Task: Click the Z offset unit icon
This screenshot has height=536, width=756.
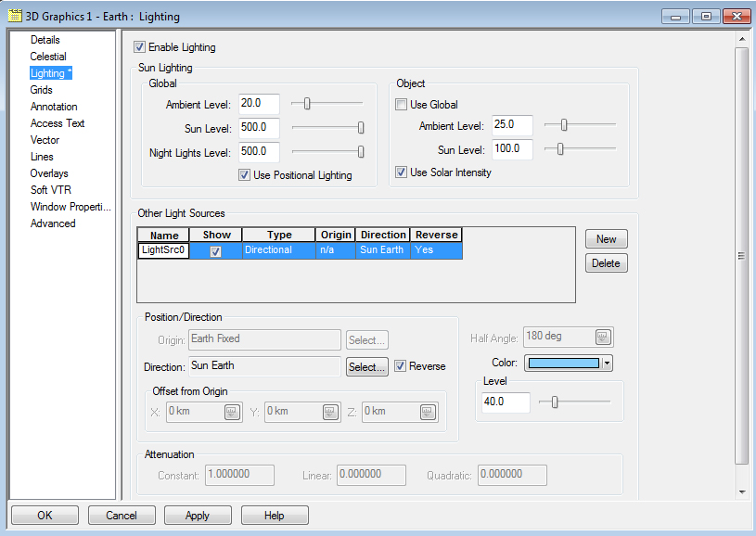Action: (x=426, y=411)
